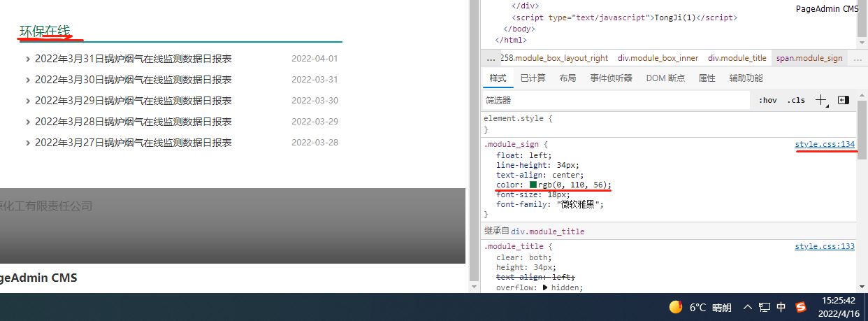This screenshot has width=868, height=321.
Task: Click the date 2022-03-30
Action: pyautogui.click(x=314, y=101)
